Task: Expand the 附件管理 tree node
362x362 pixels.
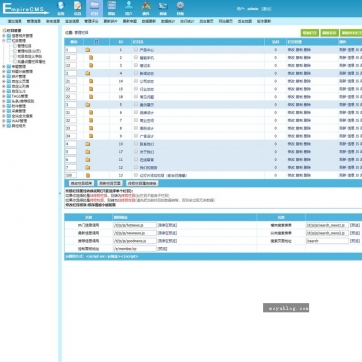Action: (4, 106)
